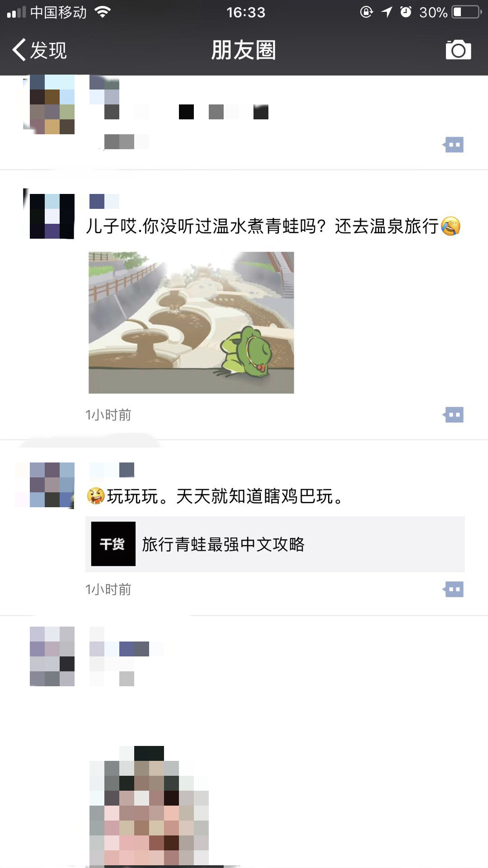Tap the angry emoji before 玩玩玩
The image size is (488, 868).
[x=95, y=496]
